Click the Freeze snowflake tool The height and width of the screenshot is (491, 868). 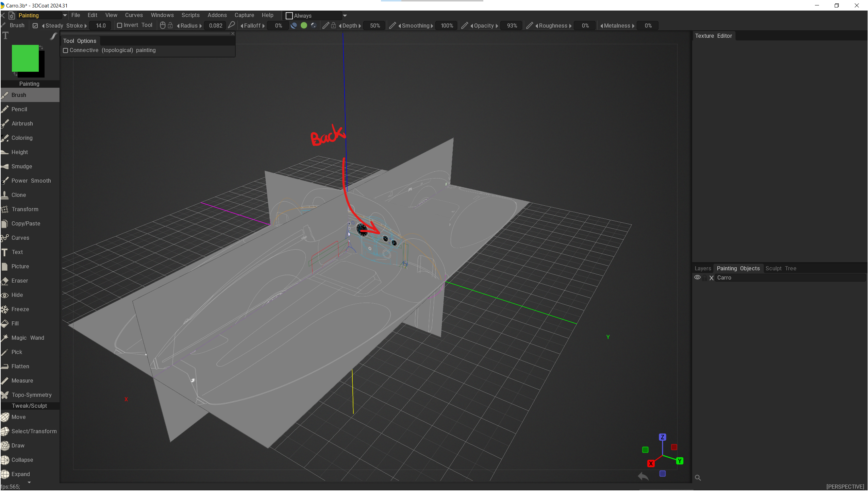pyautogui.click(x=20, y=309)
